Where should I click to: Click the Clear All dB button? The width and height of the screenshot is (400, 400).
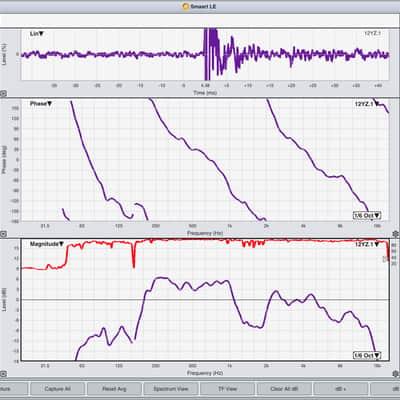[x=284, y=389]
